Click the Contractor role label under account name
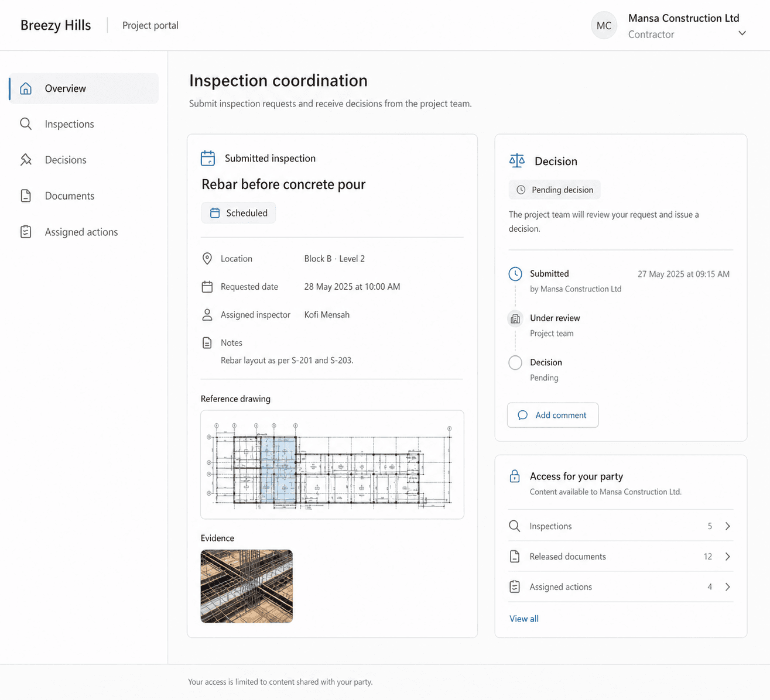 coord(651,35)
